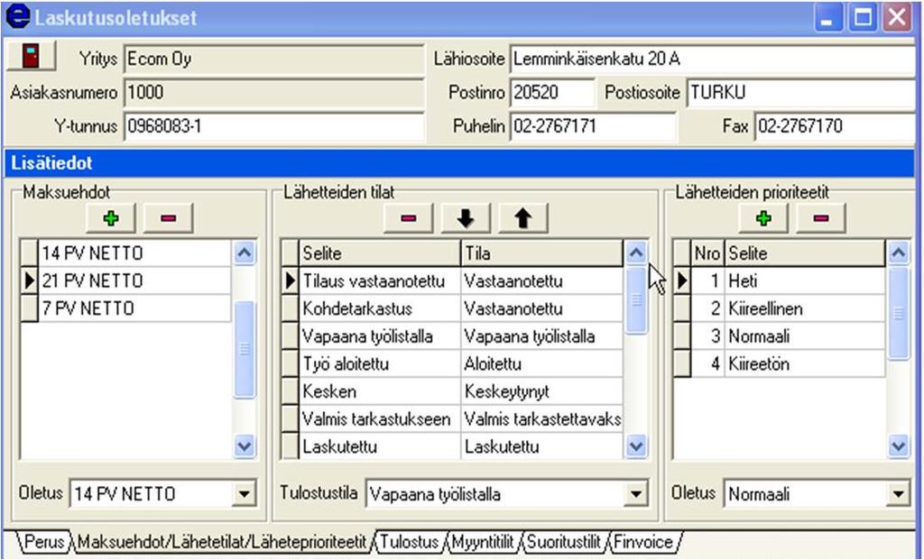Move selected status down in Lähetteiden tilat

[466, 218]
